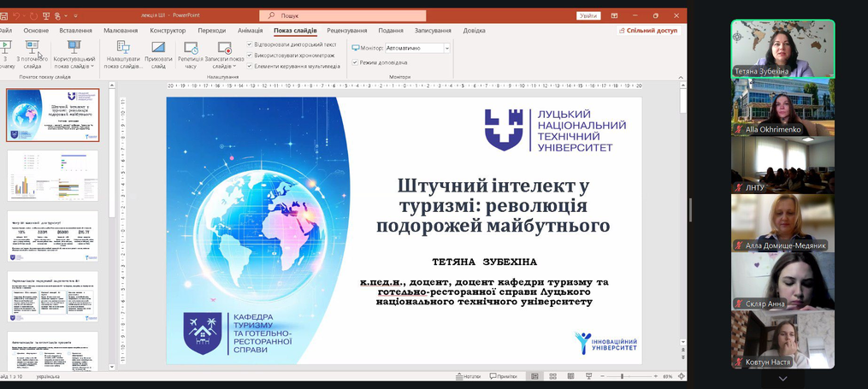Open ribbon display options icon in title bar
868x389 pixels.
[615, 15]
